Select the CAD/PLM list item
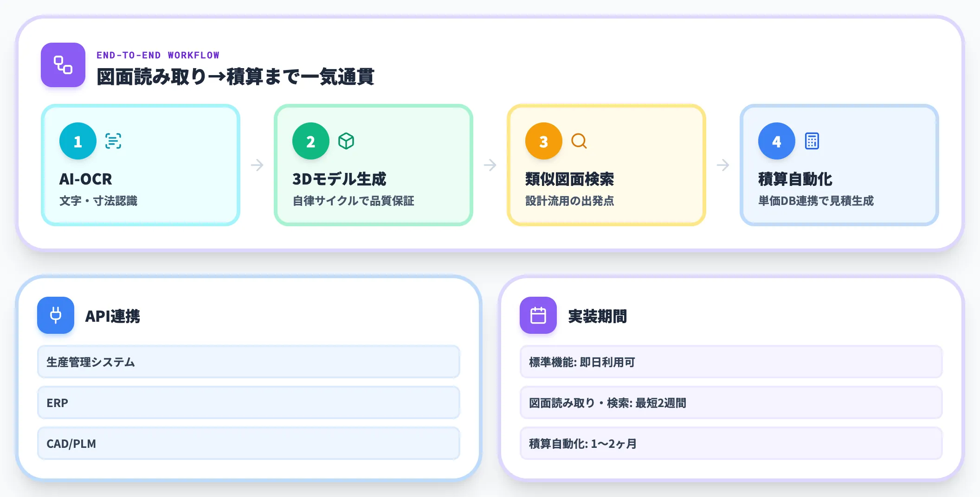Screen dimensions: 980x497 pos(249,443)
